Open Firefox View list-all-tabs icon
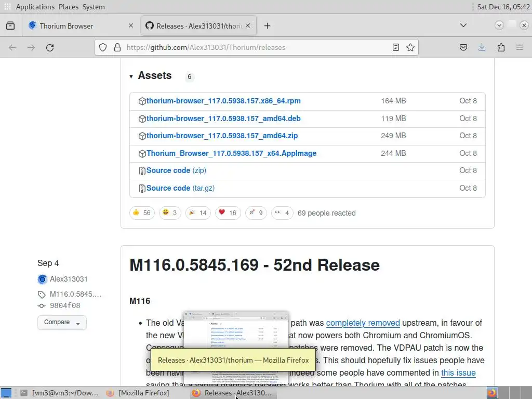Screen dimensions: 532x399 click(x=10, y=26)
